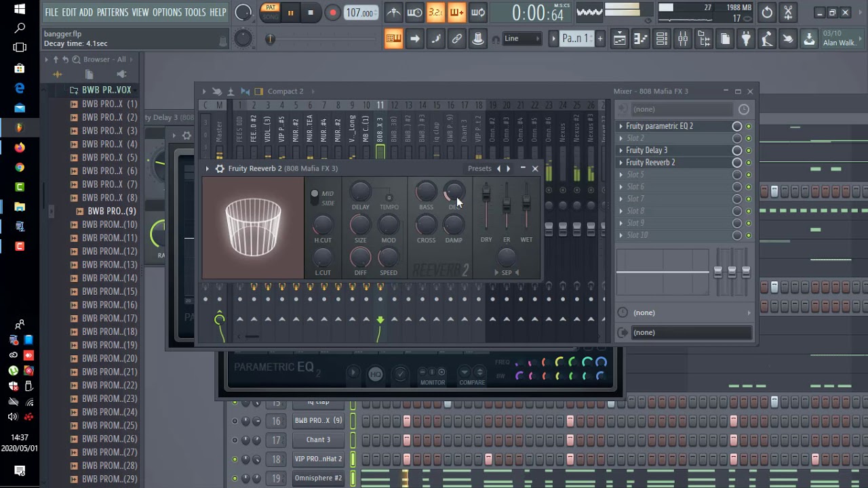This screenshot has height=488, width=868.
Task: Mute channel VIP PRO..nHat 2 green light
Action: point(235,459)
